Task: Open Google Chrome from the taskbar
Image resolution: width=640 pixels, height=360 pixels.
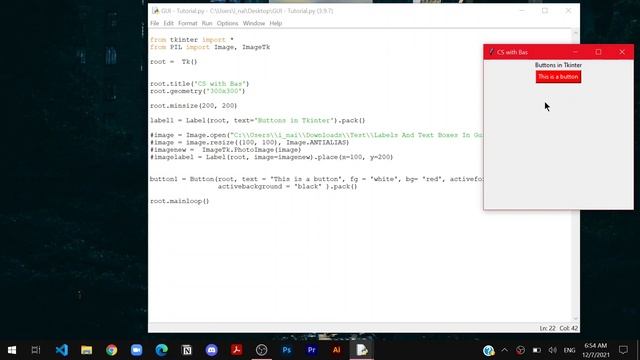Action: [x=111, y=350]
